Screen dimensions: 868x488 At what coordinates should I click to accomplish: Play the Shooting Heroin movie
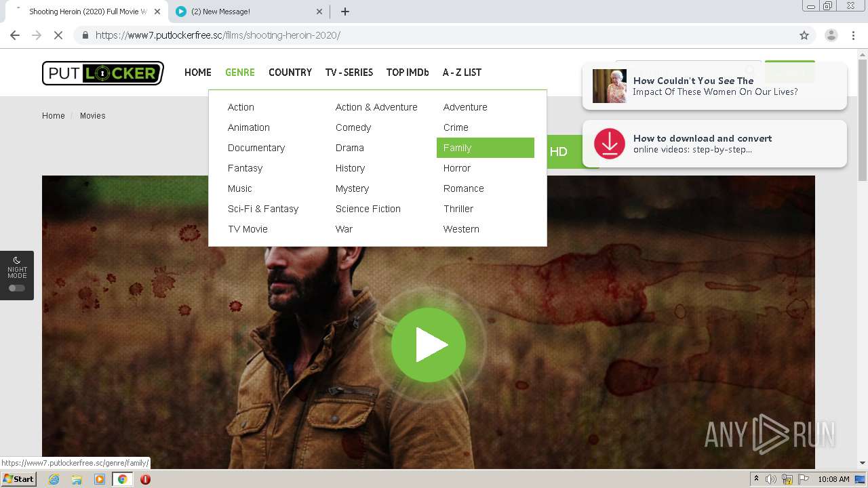point(429,345)
